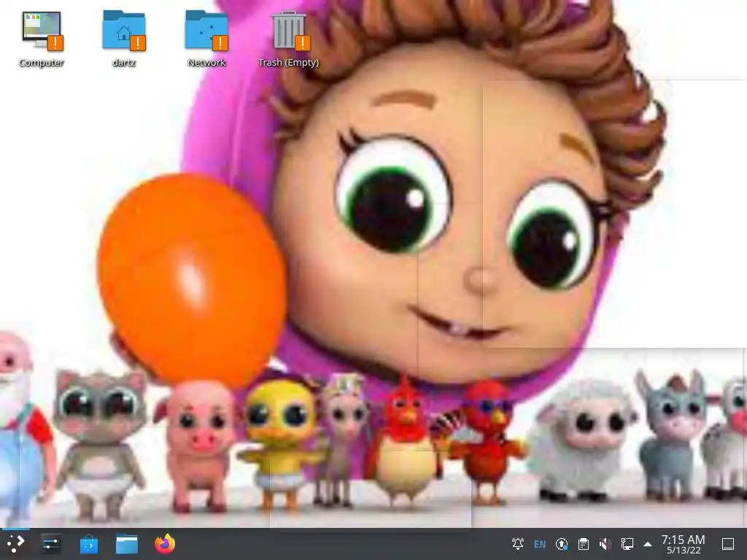Open system updates tray icon
The image size is (747, 560).
coord(562,544)
